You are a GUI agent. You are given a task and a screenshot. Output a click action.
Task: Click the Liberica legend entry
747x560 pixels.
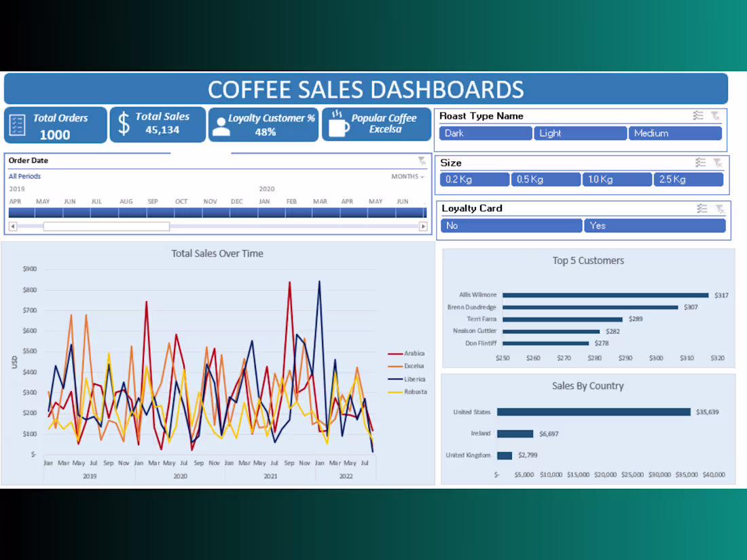tap(407, 379)
